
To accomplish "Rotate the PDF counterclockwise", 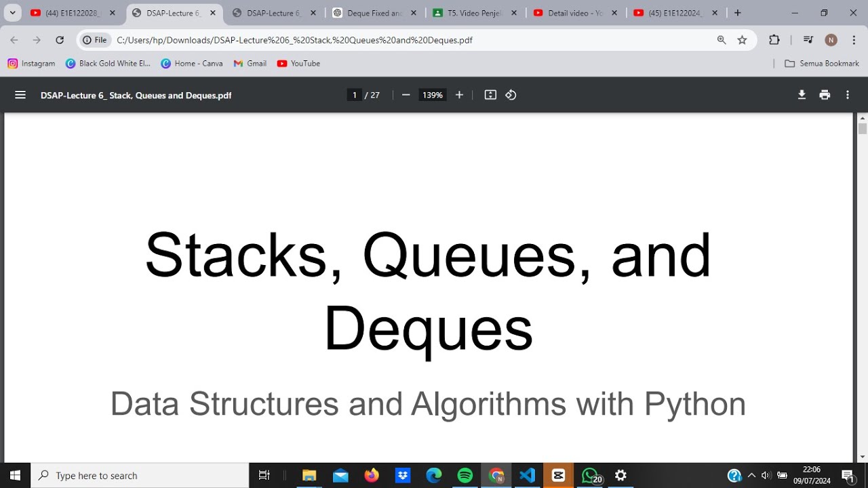I will coord(511,95).
